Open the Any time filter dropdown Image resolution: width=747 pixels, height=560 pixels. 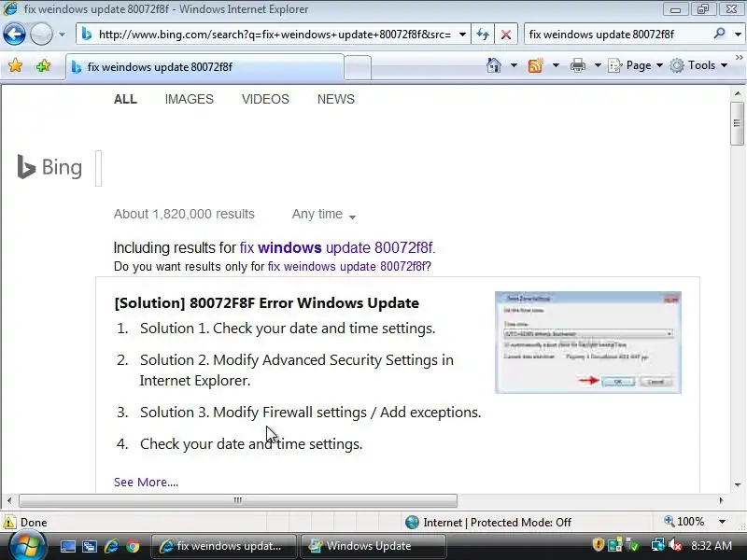[x=324, y=215]
